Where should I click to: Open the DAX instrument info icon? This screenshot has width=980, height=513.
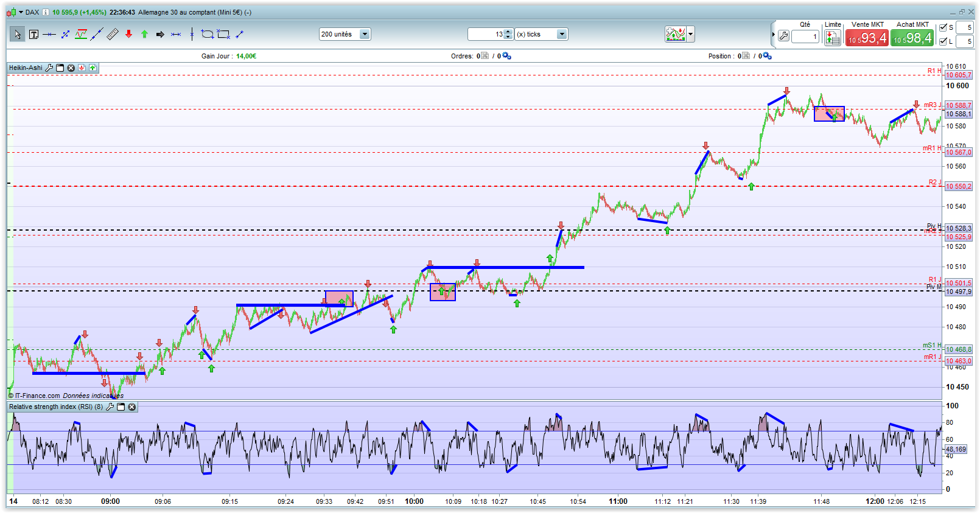pos(46,12)
